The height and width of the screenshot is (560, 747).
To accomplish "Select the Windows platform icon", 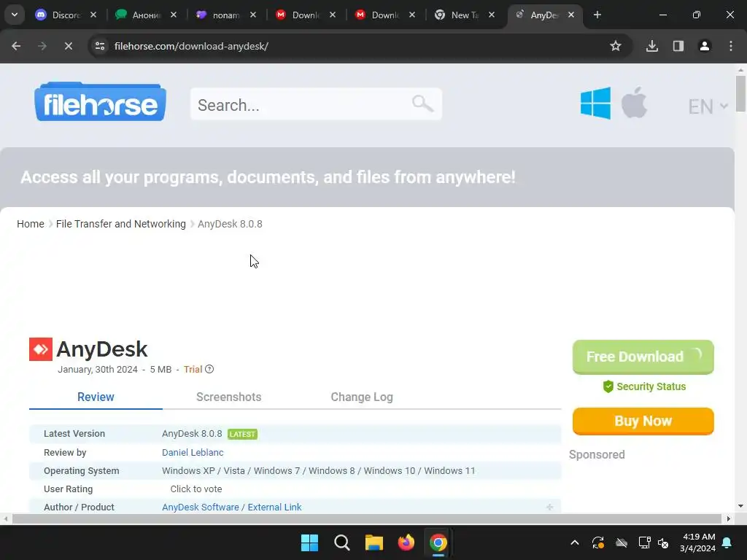I will 595,103.
